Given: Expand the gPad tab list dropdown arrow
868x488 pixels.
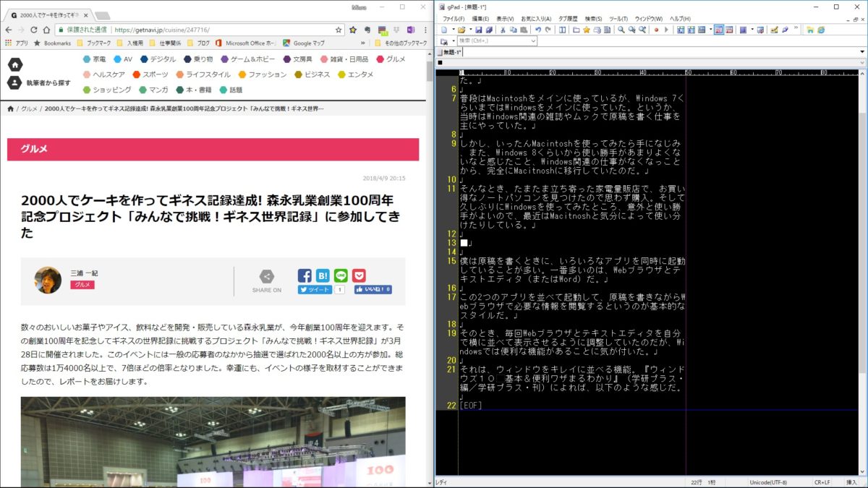Looking at the screenshot, I should pyautogui.click(x=861, y=52).
